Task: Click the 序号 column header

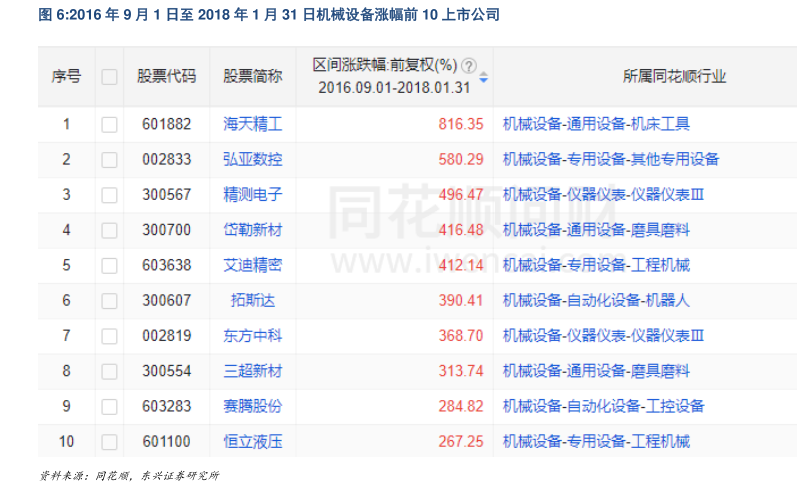Action: (66, 77)
